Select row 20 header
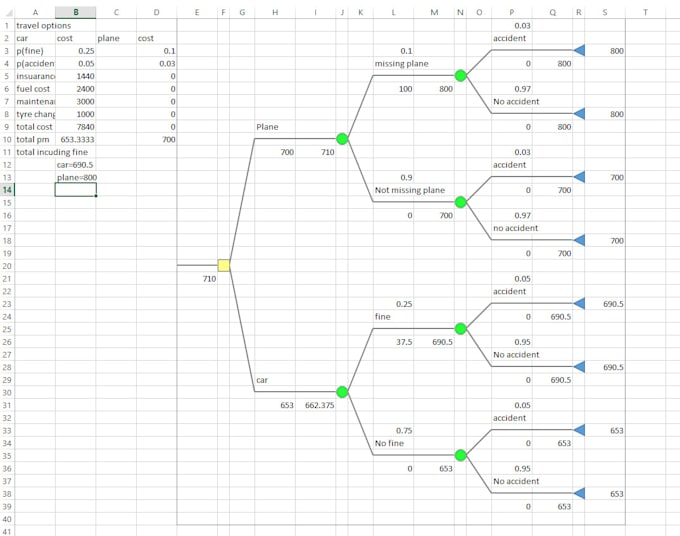 [x=7, y=266]
